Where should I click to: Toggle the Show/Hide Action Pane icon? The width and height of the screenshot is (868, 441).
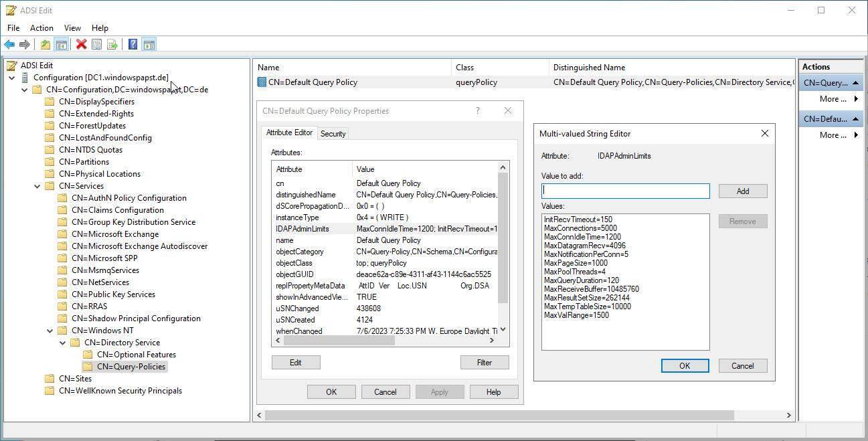click(149, 45)
